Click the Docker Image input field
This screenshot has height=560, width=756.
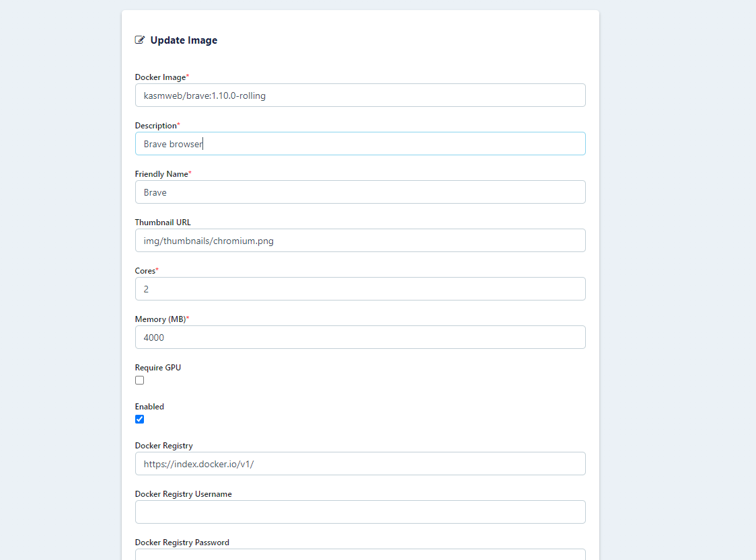[360, 95]
